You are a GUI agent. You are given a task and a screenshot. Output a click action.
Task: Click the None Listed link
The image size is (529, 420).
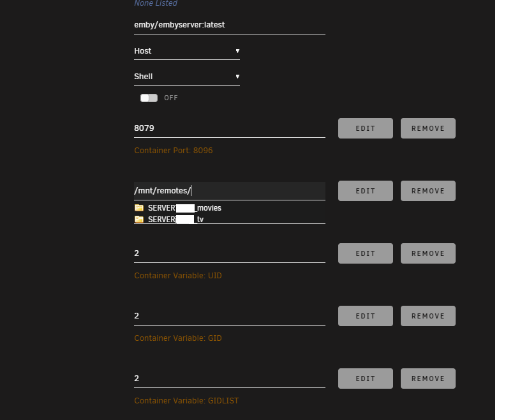tap(156, 3)
